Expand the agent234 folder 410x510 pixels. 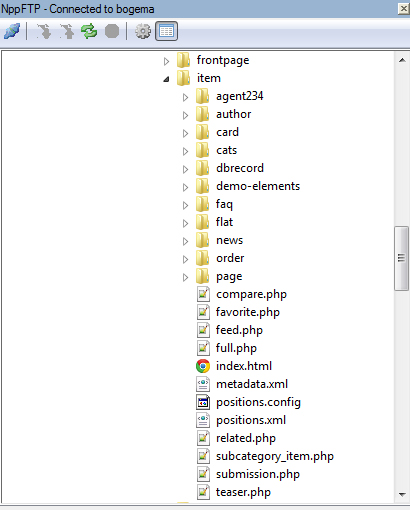pos(186,97)
